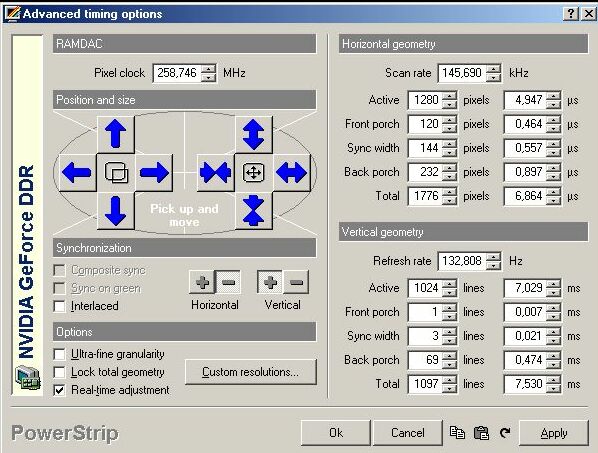Tick the Ultra-fine granularity option

coord(59,354)
